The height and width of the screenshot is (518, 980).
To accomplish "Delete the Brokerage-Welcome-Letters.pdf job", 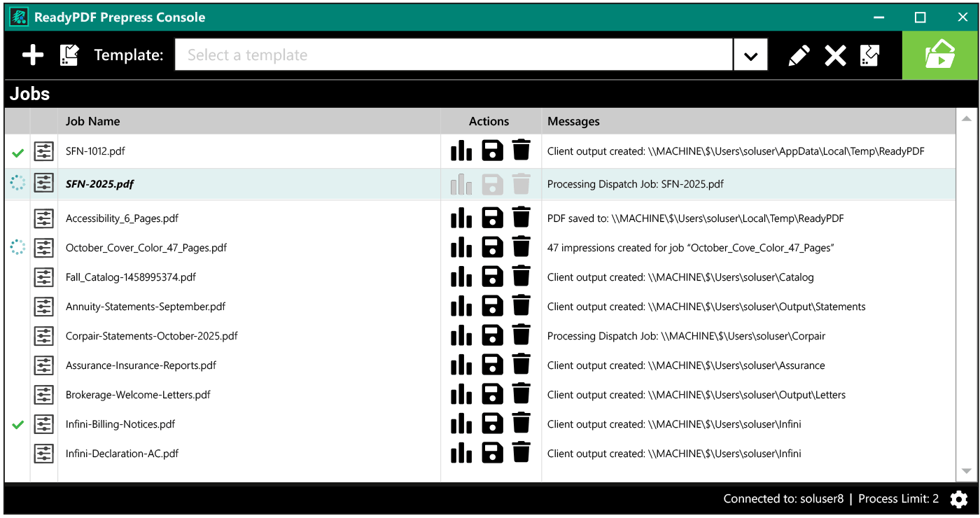I will click(x=521, y=394).
